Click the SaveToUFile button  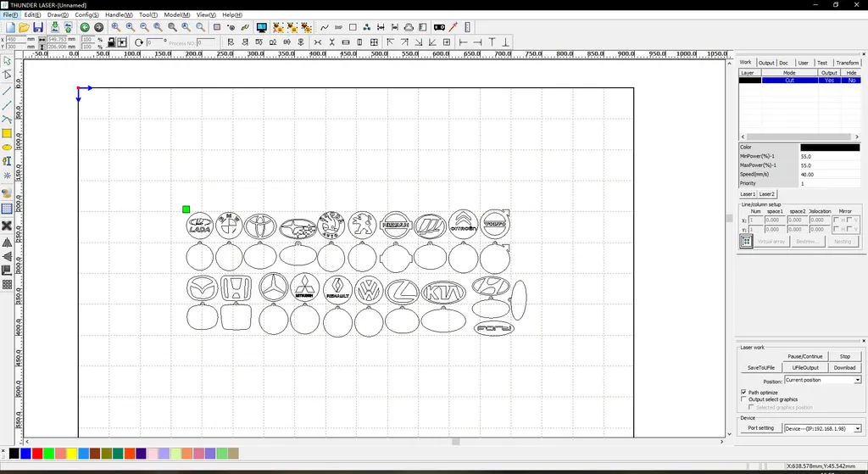(761, 368)
